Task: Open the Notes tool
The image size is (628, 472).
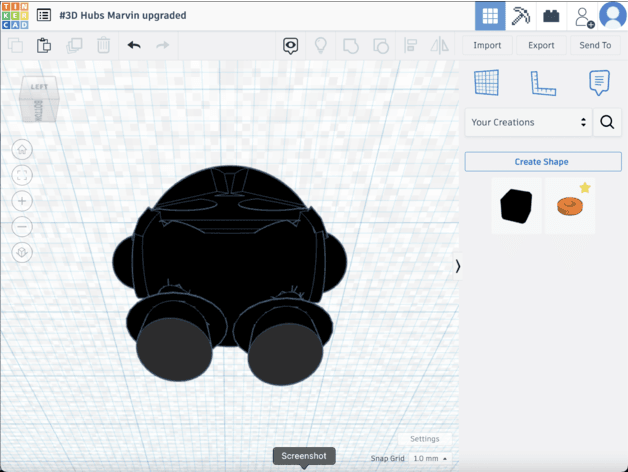Action: click(x=599, y=83)
